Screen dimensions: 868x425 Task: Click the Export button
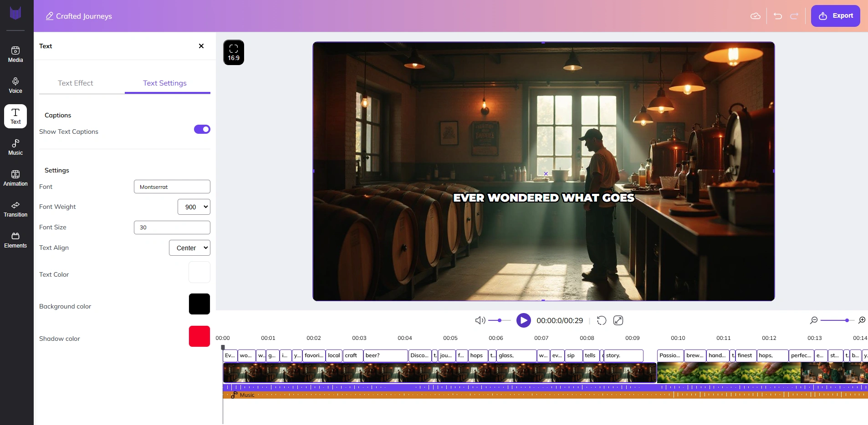pos(836,16)
